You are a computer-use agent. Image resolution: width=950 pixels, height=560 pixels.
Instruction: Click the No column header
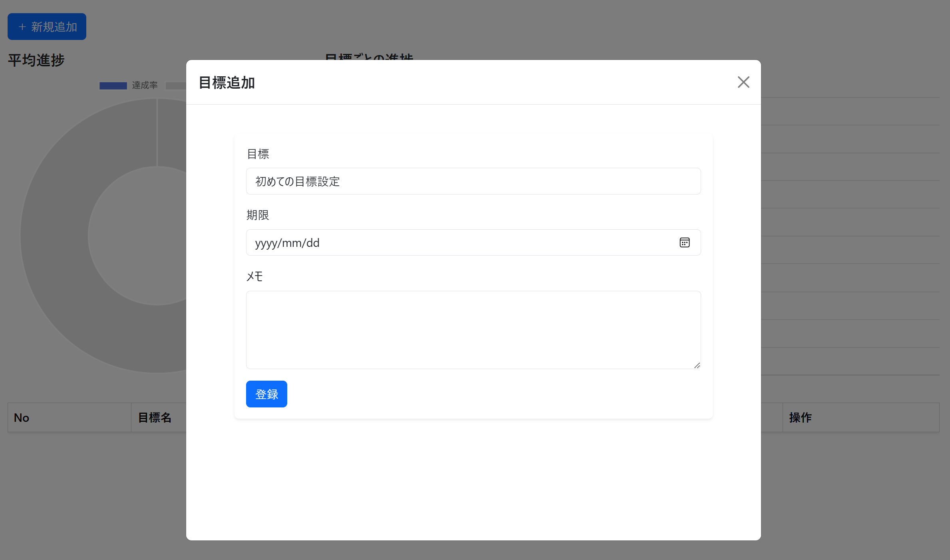(x=22, y=417)
